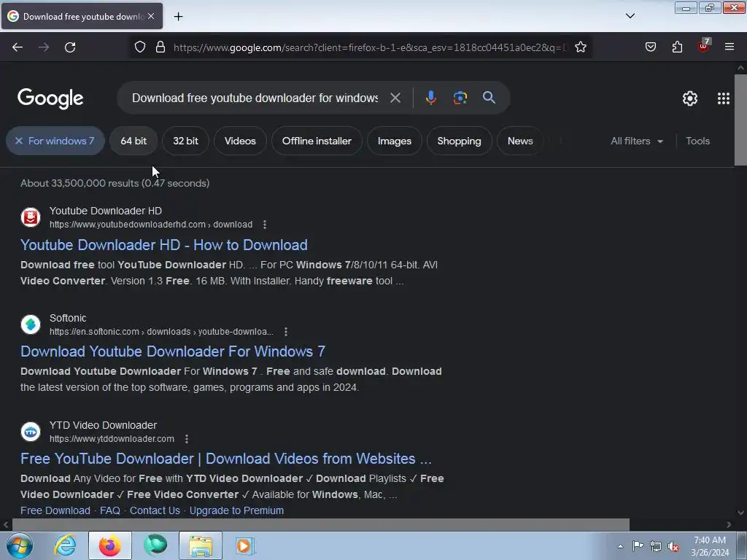
Task: Switch to the Shopping results tab
Action: [x=460, y=141]
